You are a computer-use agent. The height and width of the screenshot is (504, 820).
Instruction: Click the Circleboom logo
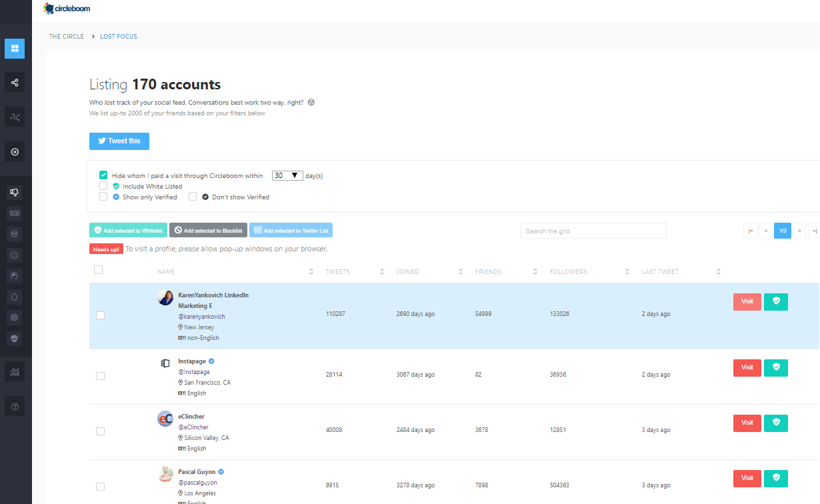coord(67,9)
